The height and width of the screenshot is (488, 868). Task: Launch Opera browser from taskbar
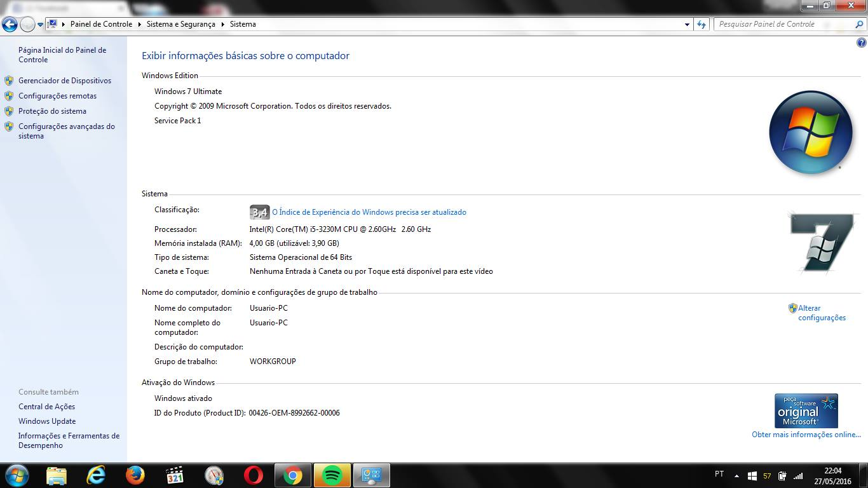[254, 475]
